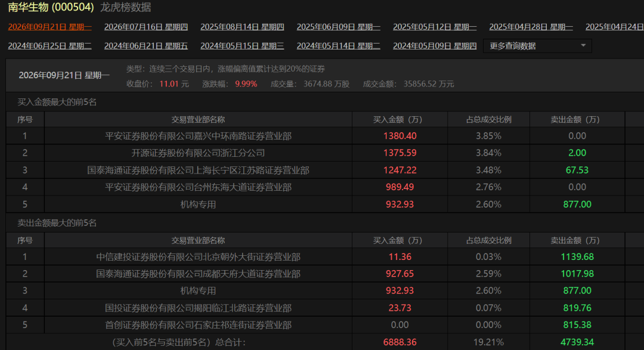Select 机构专用 in the buy-side top 5 table
644x350 pixels.
198,204
